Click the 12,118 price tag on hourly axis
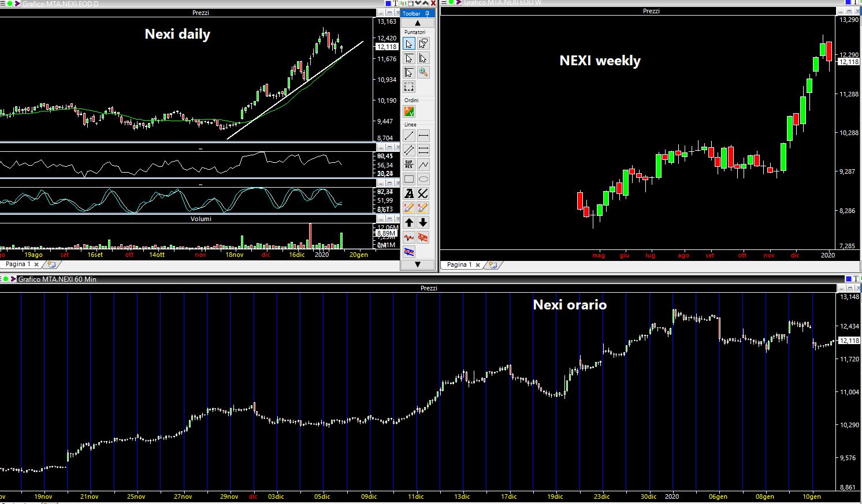Screen dimensions: 862x504 pyautogui.click(x=849, y=341)
